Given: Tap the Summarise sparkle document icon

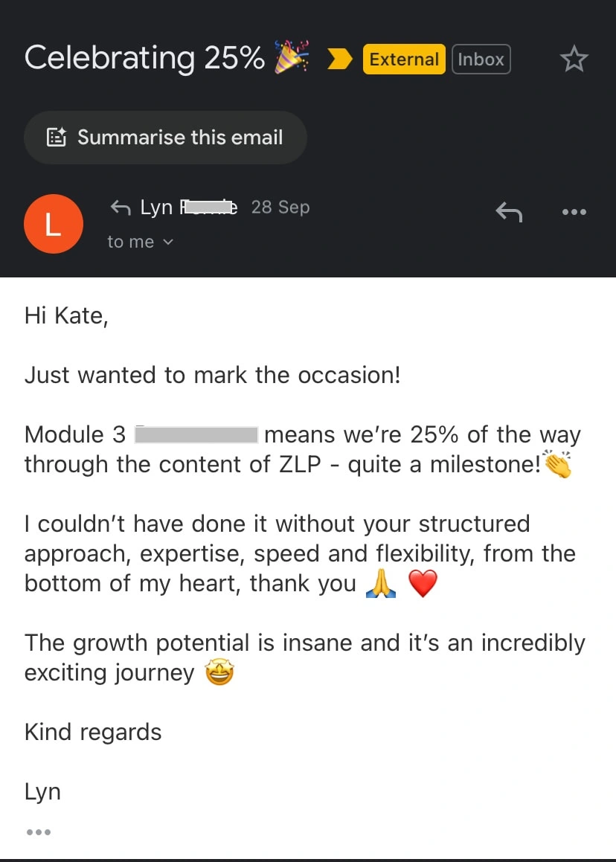Looking at the screenshot, I should coord(57,137).
